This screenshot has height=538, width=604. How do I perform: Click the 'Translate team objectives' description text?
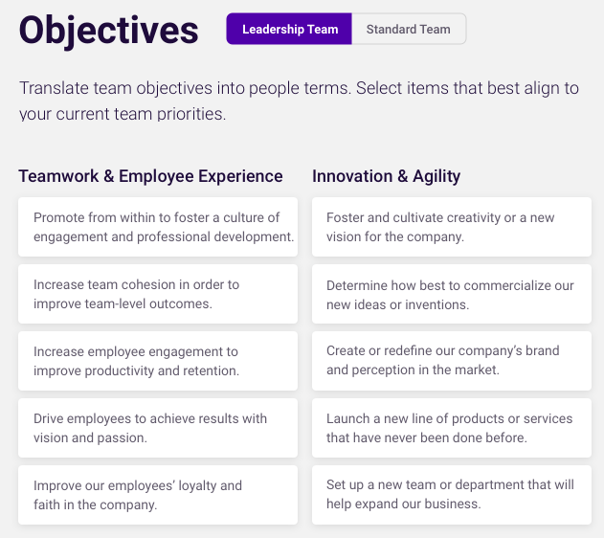coord(299,101)
